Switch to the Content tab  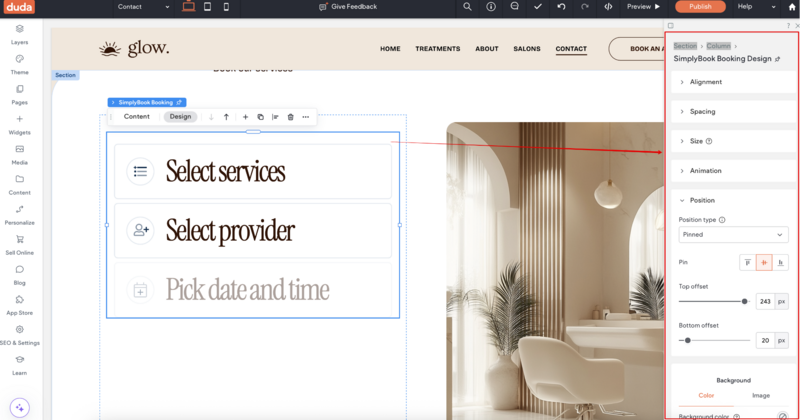(x=137, y=117)
